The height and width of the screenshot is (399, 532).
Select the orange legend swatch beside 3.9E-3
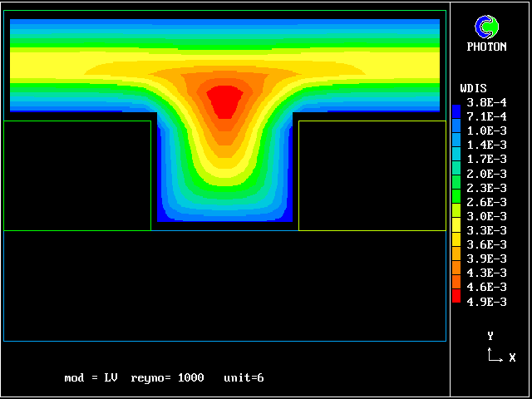[x=456, y=253]
